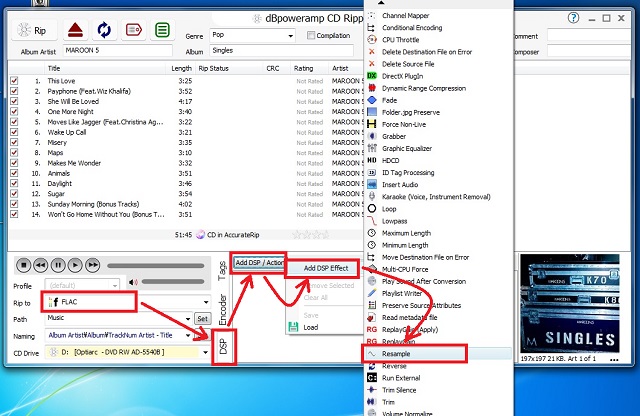The image size is (640, 416).
Task: Click the blue Refresh disc icon
Action: (x=104, y=30)
